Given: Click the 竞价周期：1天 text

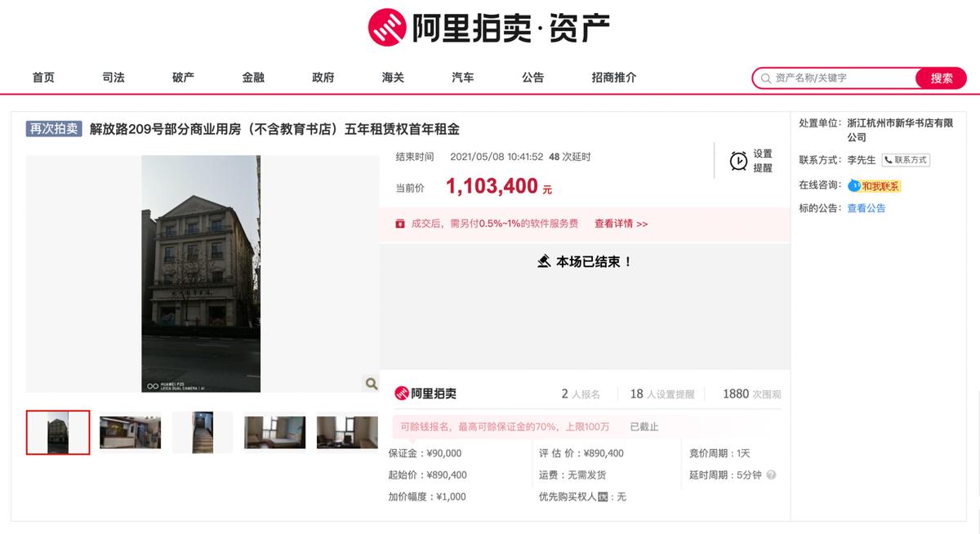Looking at the screenshot, I should 719,453.
